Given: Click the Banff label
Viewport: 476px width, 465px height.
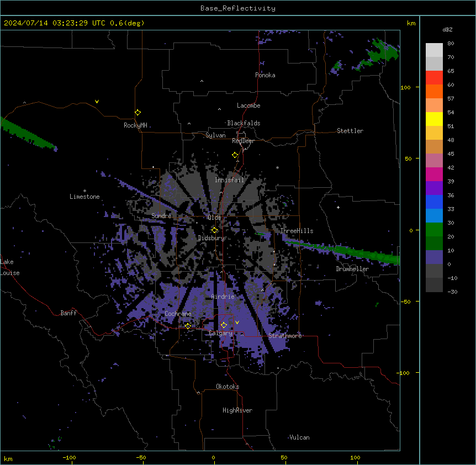Looking at the screenshot, I should [x=68, y=313].
